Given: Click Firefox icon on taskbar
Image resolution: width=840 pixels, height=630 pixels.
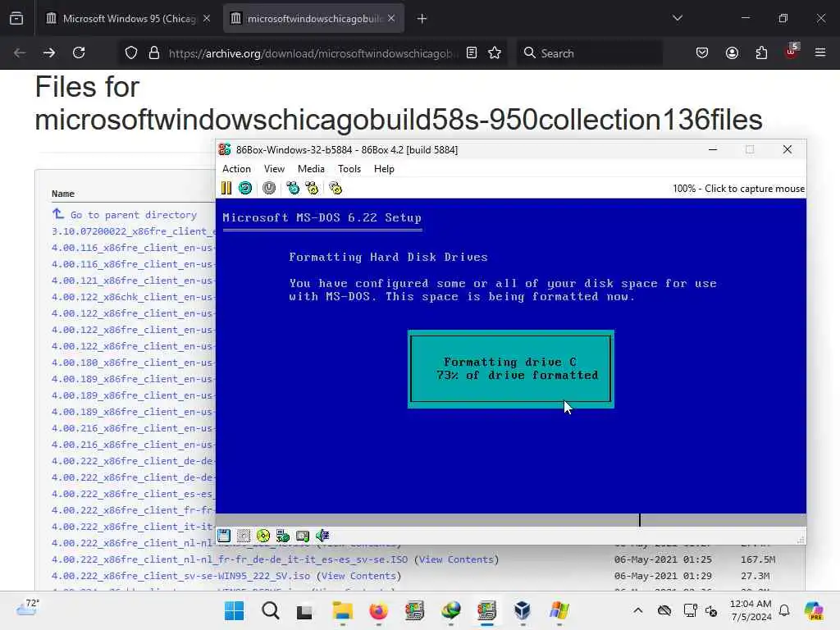Looking at the screenshot, I should (378, 610).
